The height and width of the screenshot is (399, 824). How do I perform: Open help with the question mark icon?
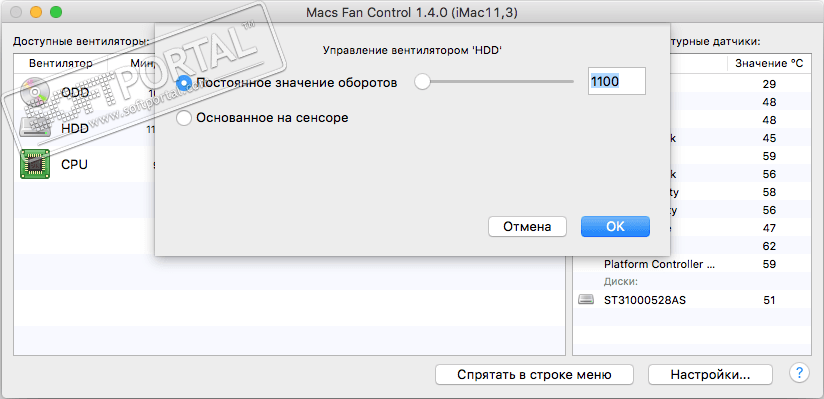tap(799, 374)
